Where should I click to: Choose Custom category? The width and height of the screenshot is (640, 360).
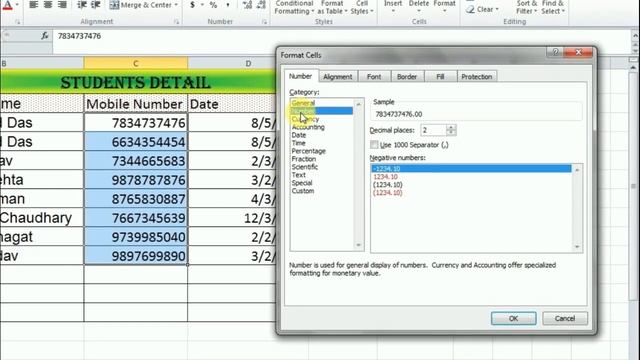point(303,191)
